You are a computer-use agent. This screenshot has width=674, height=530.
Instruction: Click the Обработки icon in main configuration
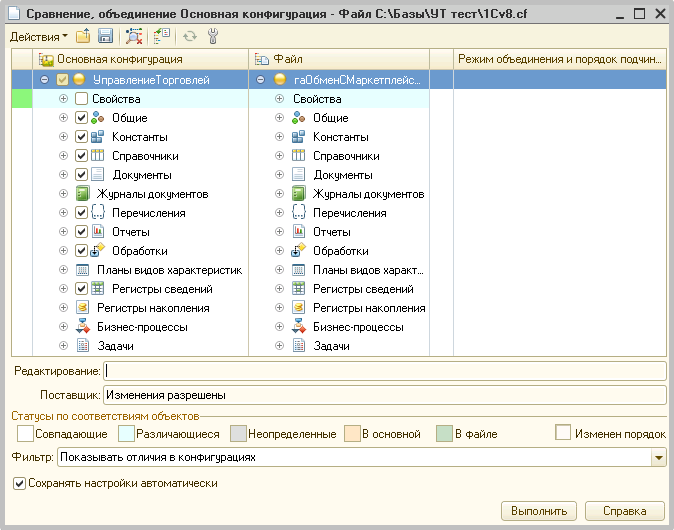pyautogui.click(x=98, y=250)
